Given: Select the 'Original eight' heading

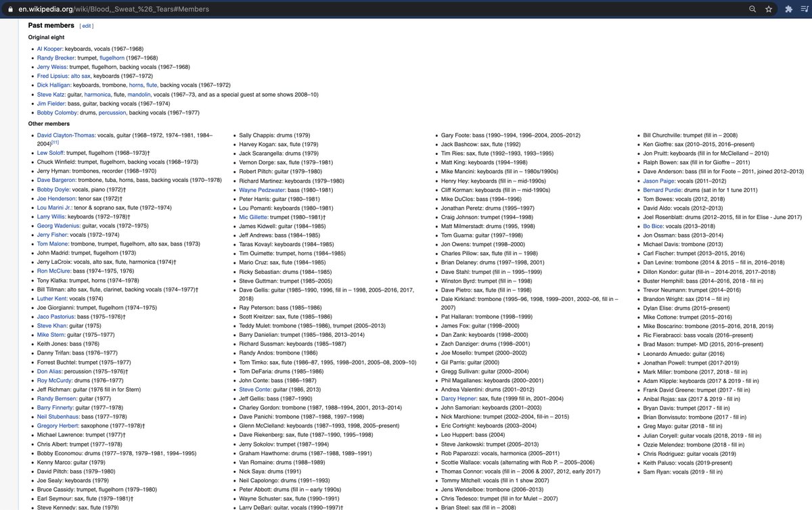Looking at the screenshot, I should (x=47, y=37).
